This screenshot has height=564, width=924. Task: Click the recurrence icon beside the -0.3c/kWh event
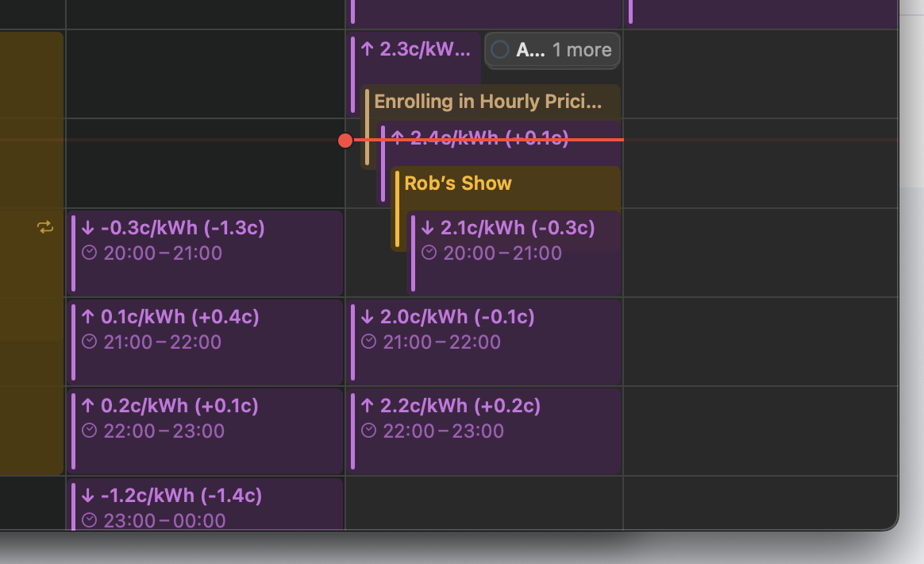pos(45,226)
